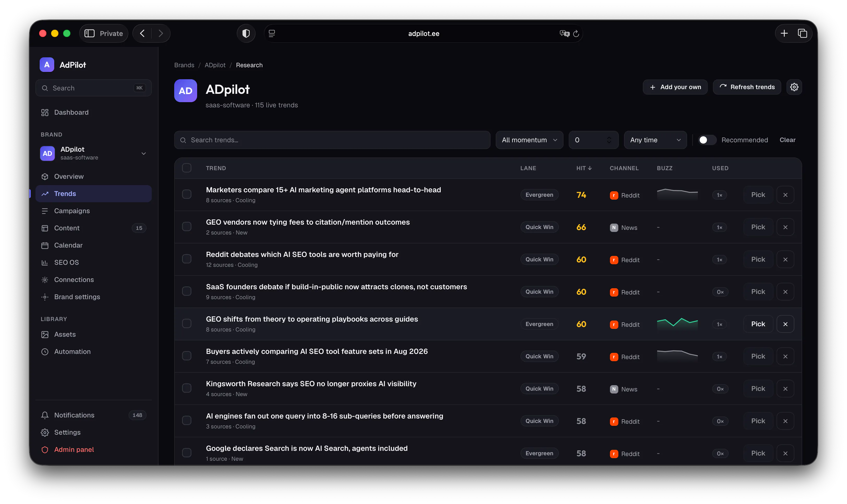The width and height of the screenshot is (847, 504).
Task: View buzz sparkline for GEO shifts row
Action: pyautogui.click(x=677, y=324)
